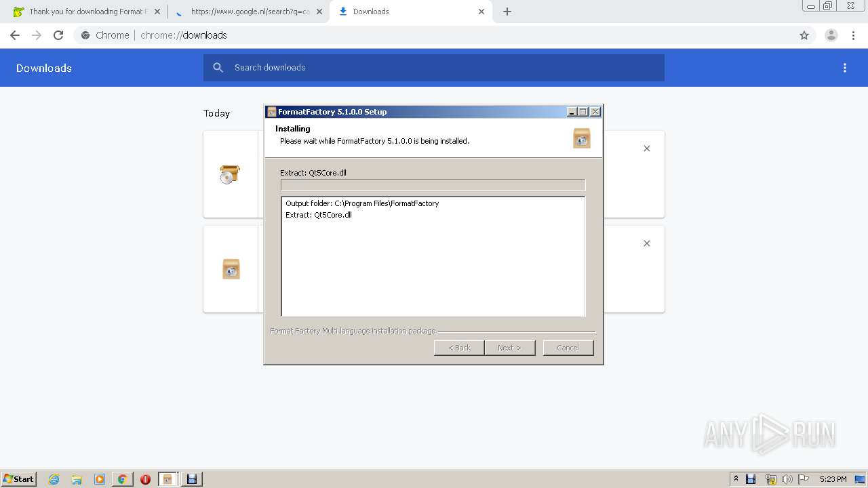This screenshot has width=868, height=488.
Task: Click the 'Installing' header text
Action: click(293, 129)
